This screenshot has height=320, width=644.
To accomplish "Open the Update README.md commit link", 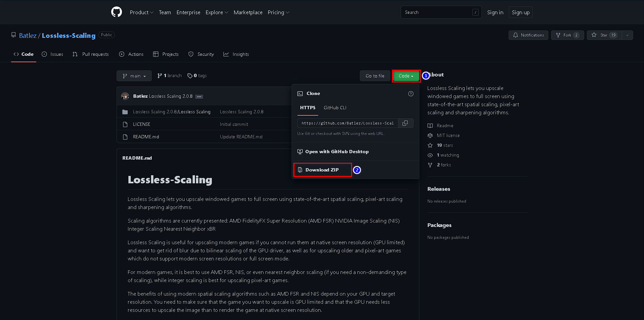I will click(241, 137).
